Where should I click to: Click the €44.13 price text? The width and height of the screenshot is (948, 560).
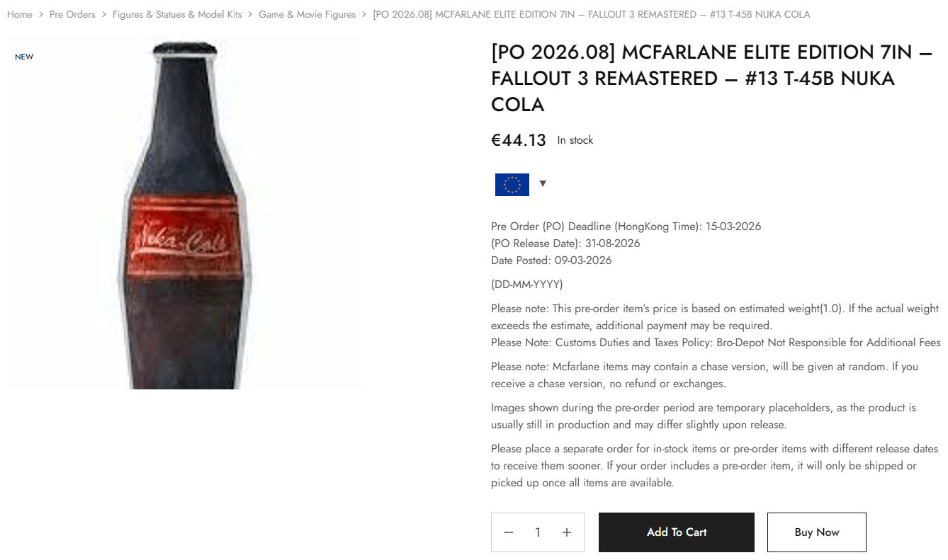pos(519,140)
